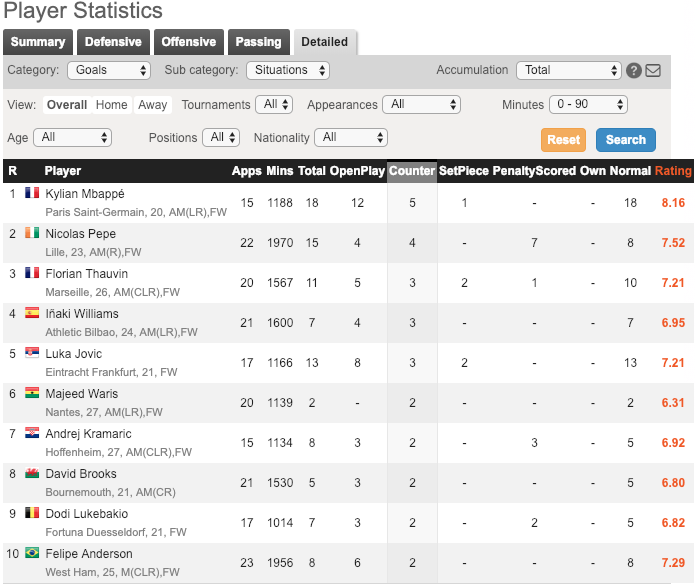Click the Spanish flag beside Iñaki Williams

click(x=32, y=314)
